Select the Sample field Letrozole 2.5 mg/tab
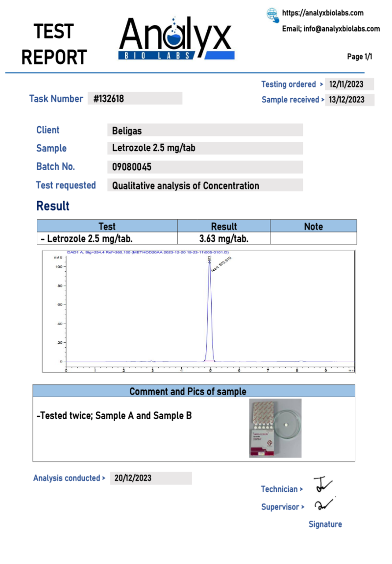 [x=204, y=148]
